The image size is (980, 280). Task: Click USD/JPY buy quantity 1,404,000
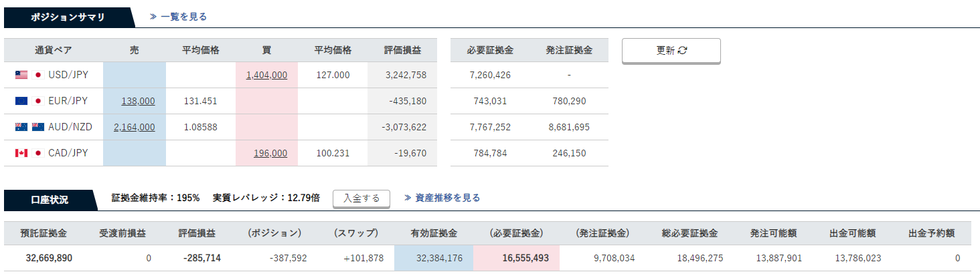coord(266,76)
